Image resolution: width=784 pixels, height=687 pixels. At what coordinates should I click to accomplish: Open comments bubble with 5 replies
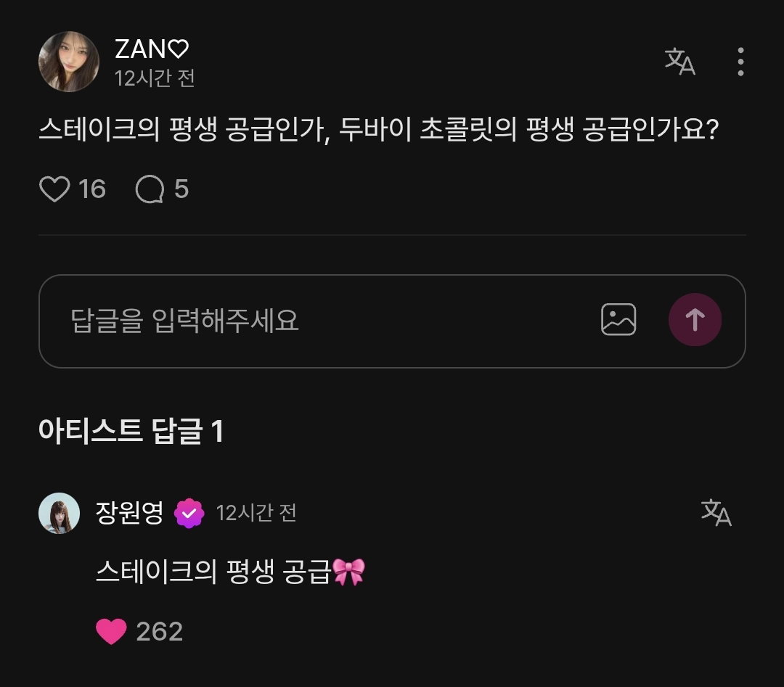150,189
